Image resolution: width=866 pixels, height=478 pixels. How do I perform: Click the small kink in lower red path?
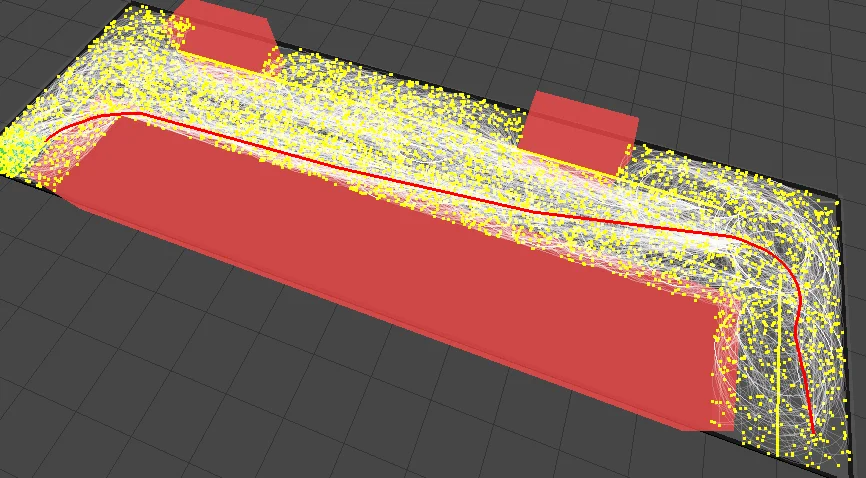click(x=796, y=328)
